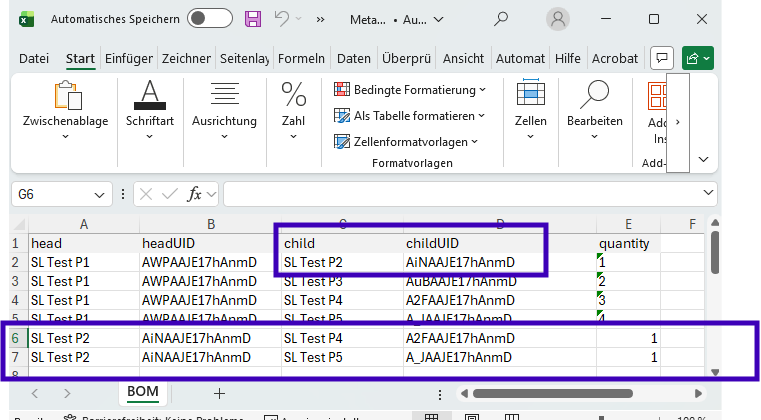Click the sheet tab bar options dots

click(x=440, y=395)
